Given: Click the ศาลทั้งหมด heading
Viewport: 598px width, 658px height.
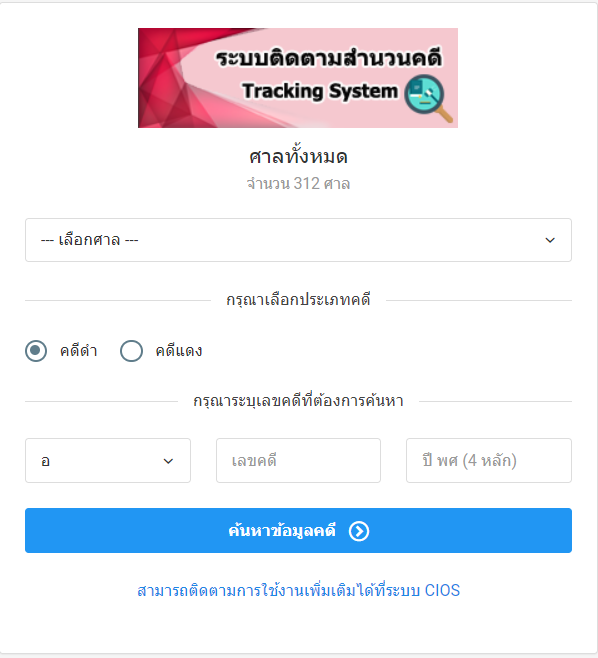Looking at the screenshot, I should pos(298,157).
